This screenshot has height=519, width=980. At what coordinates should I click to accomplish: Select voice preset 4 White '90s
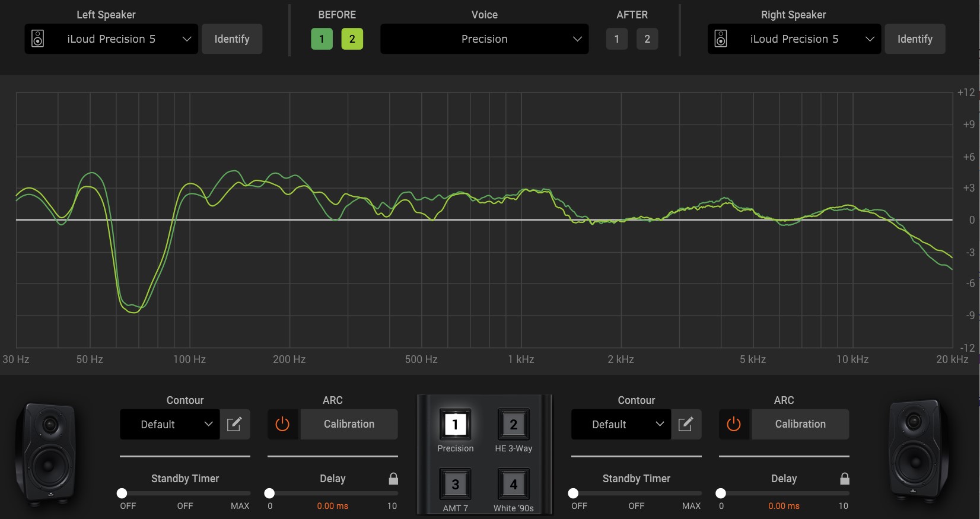click(x=514, y=485)
